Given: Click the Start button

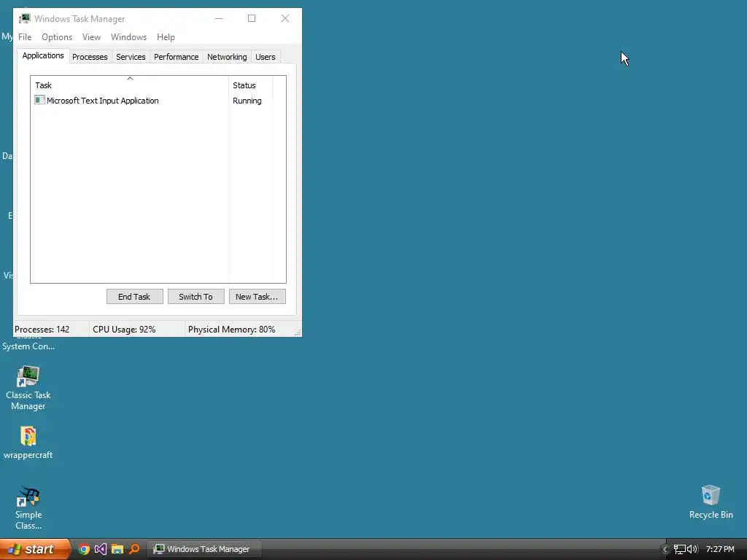Looking at the screenshot, I should (x=35, y=549).
